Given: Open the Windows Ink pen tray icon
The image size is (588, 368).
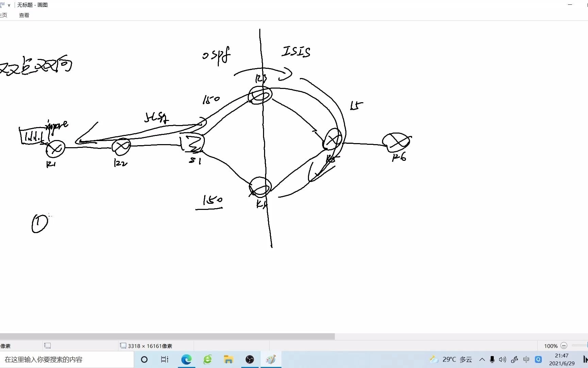Looking at the screenshot, I should click(x=514, y=359).
